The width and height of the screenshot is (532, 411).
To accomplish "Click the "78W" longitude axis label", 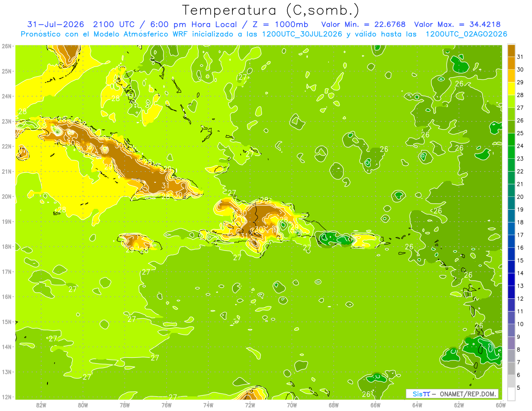I will point(125,405).
